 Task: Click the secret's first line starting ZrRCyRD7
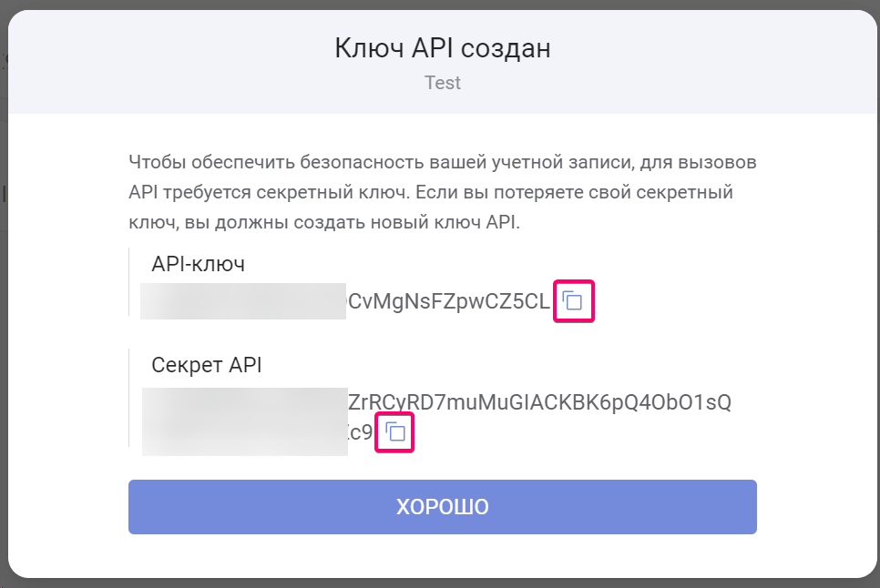[x=539, y=402]
